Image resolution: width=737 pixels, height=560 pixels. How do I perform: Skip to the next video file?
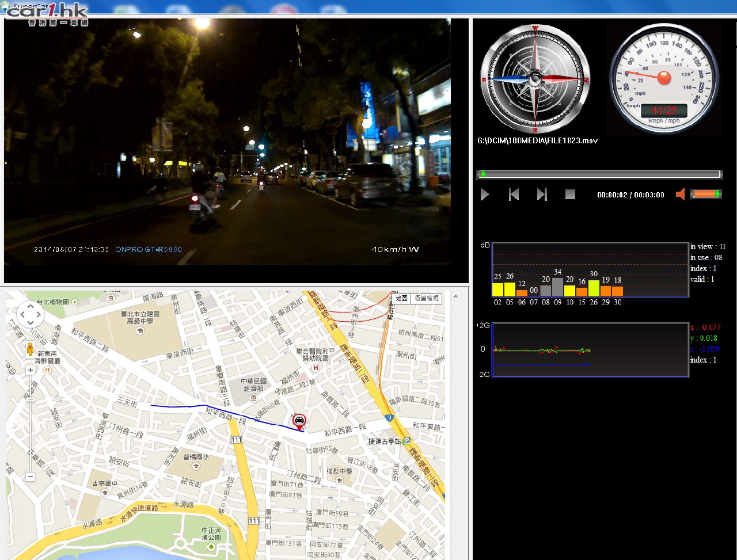coord(542,195)
